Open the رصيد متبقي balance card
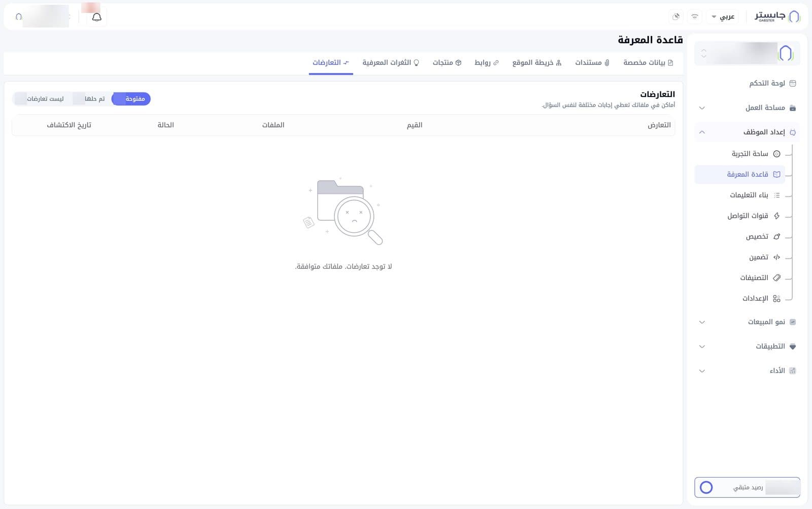The width and height of the screenshot is (812, 509). pyautogui.click(x=748, y=488)
